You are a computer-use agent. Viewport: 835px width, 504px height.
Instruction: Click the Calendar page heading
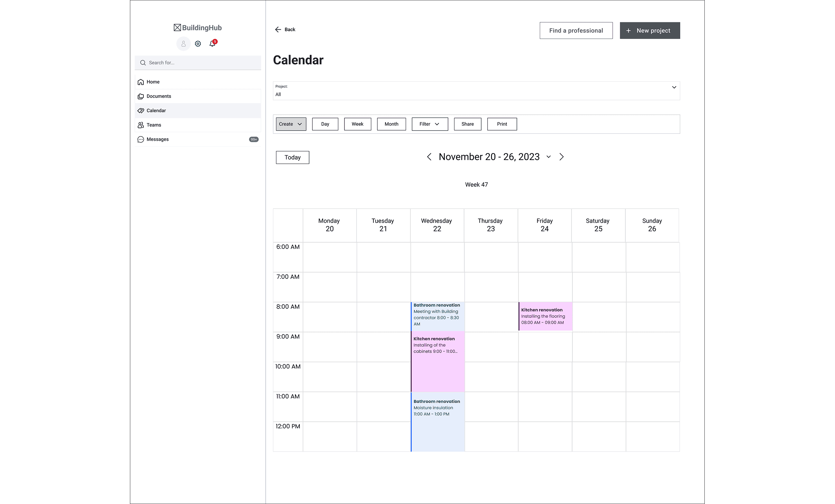pos(298,60)
